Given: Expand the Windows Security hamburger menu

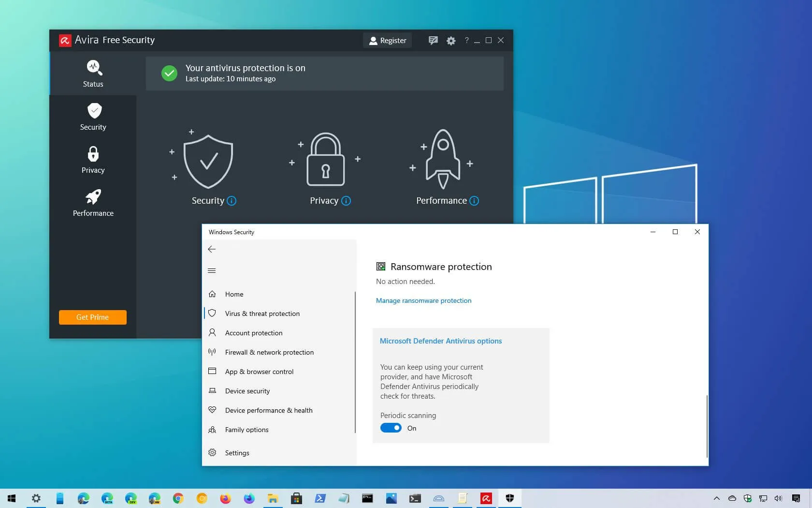Looking at the screenshot, I should (x=212, y=270).
